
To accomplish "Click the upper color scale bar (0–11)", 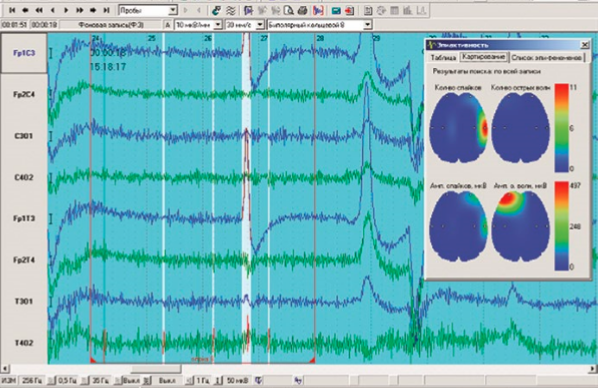I will click(x=561, y=128).
